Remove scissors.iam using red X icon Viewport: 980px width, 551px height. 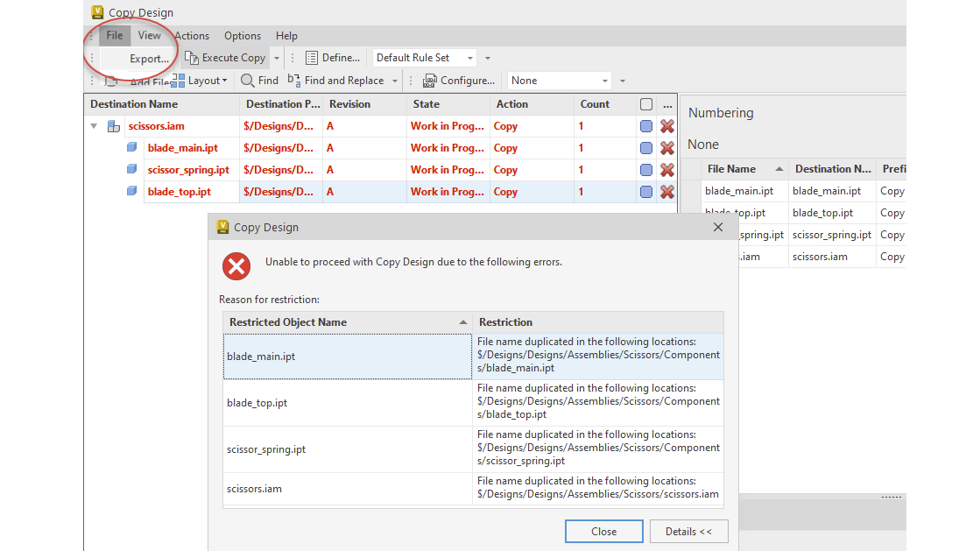(667, 126)
